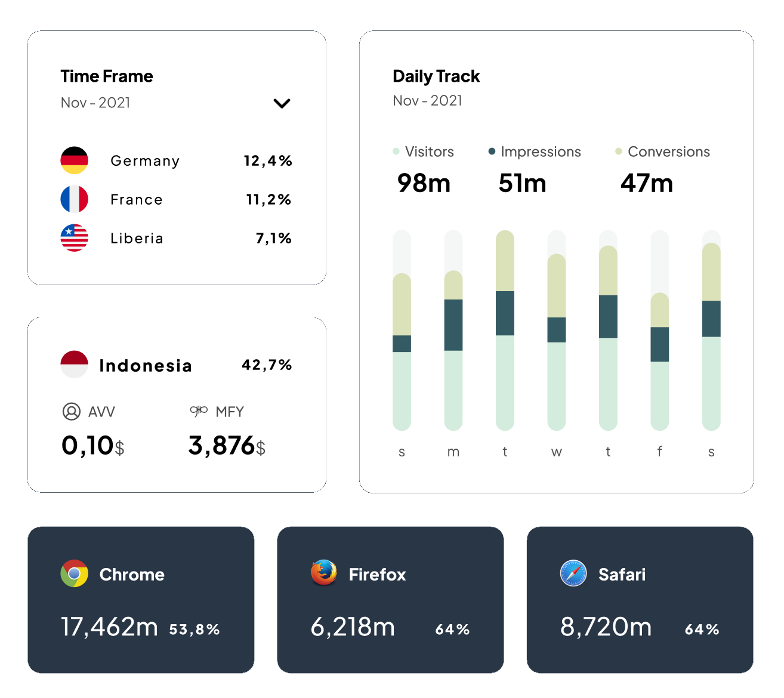Screen dimensions: 784x698
Task: Click the Daily Track heading
Action: (436, 76)
